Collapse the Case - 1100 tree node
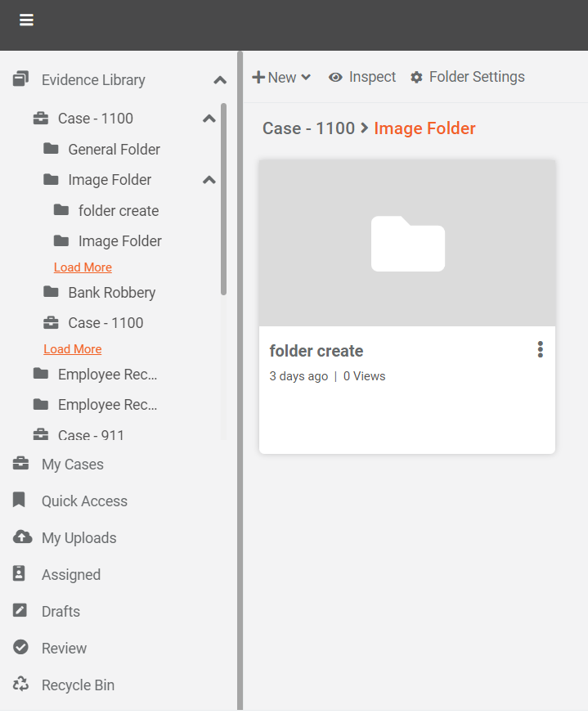 pyautogui.click(x=209, y=119)
